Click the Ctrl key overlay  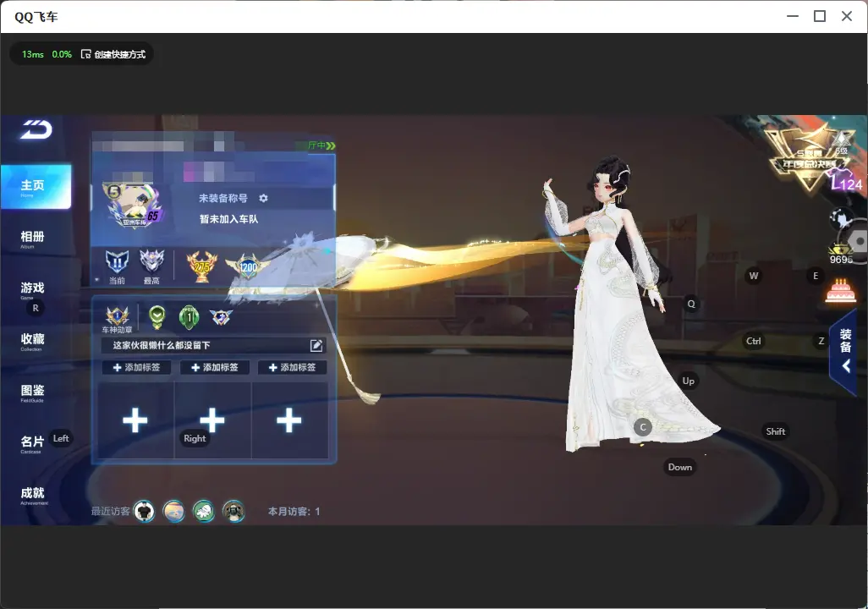click(x=754, y=341)
